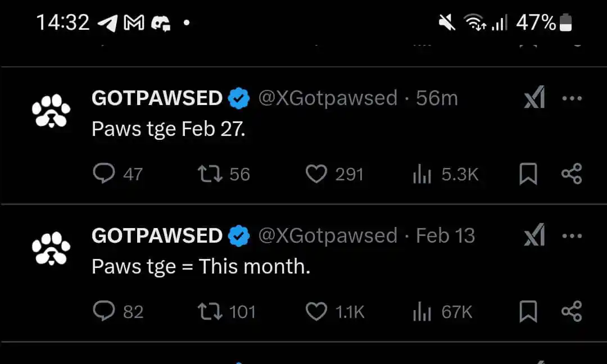Open Grok icon on the Feb 13 tweet
Viewport: 607px width, 364px height.
point(534,235)
